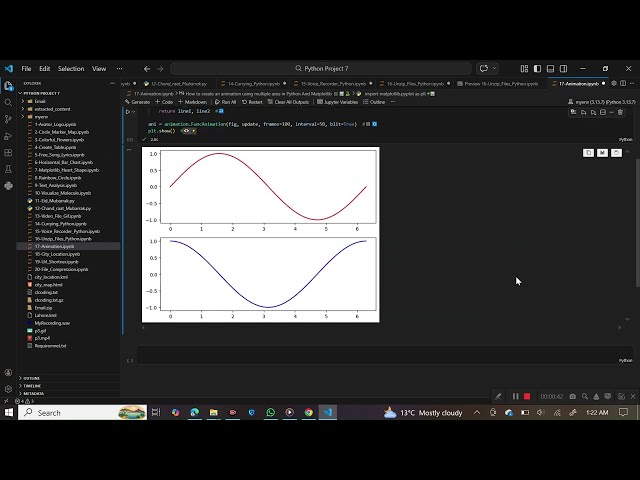Click the Windows Start button
This screenshot has width=640, height=480.
point(9,412)
